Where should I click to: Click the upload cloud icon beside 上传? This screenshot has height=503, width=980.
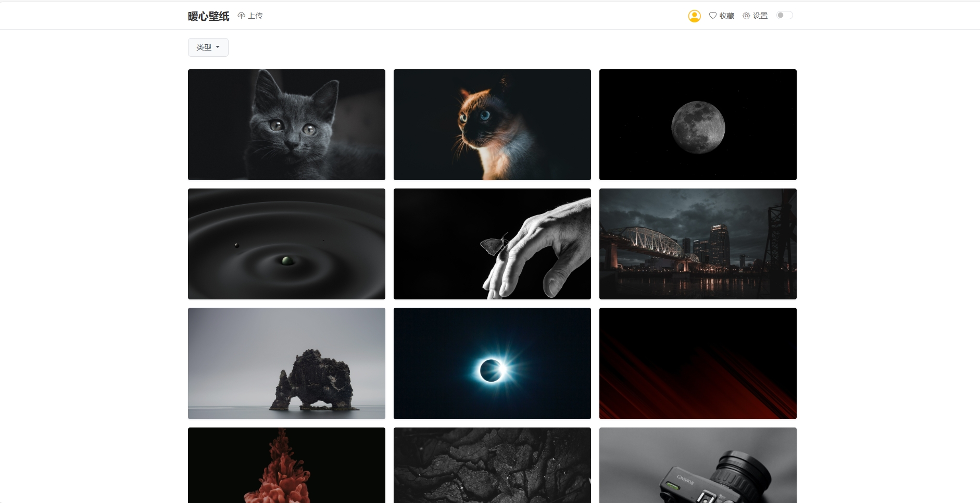[241, 16]
